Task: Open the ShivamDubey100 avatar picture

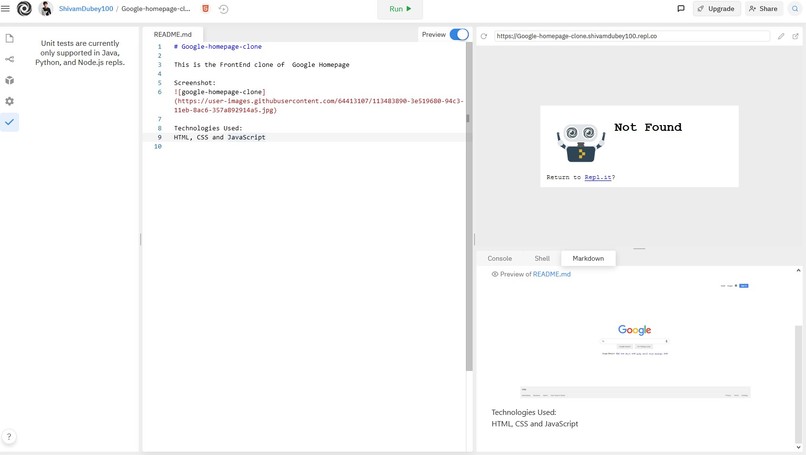Action: (x=46, y=9)
